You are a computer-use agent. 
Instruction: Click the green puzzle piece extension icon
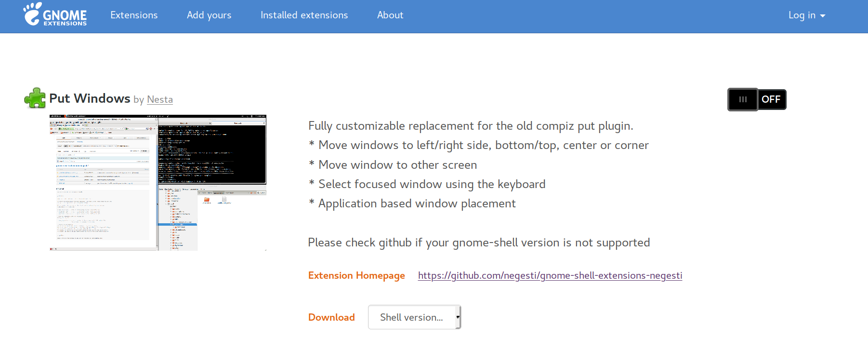(35, 98)
